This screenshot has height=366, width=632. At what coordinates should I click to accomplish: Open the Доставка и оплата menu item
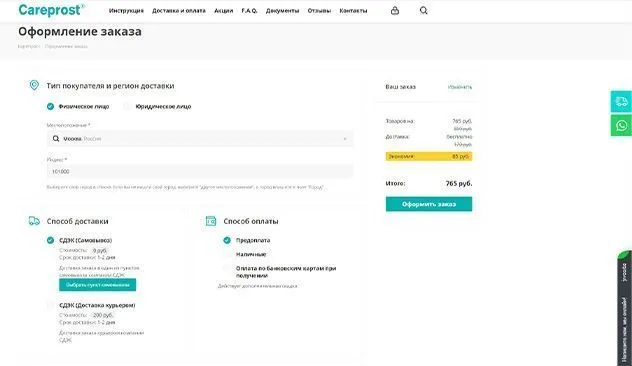179,11
